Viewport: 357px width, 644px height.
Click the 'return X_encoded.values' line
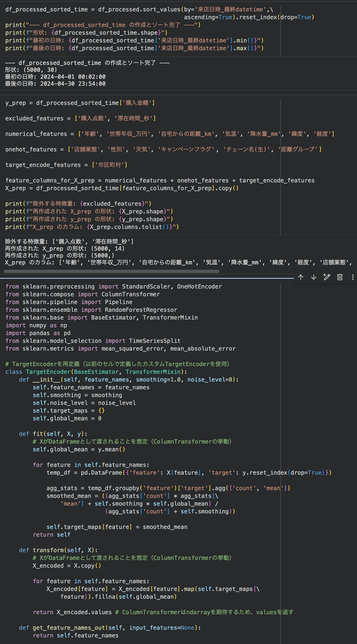163,612
